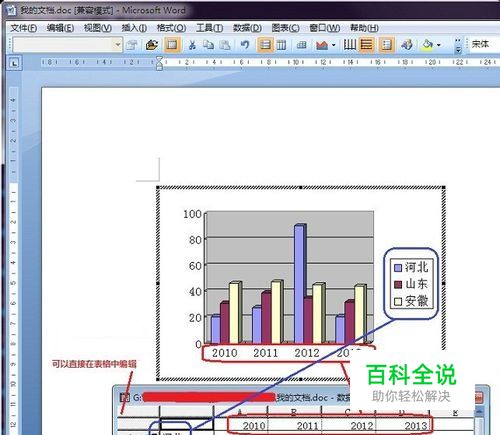Image resolution: width=500 pixels, height=435 pixels.
Task: Click the 60 value axis label
Action: point(195,266)
